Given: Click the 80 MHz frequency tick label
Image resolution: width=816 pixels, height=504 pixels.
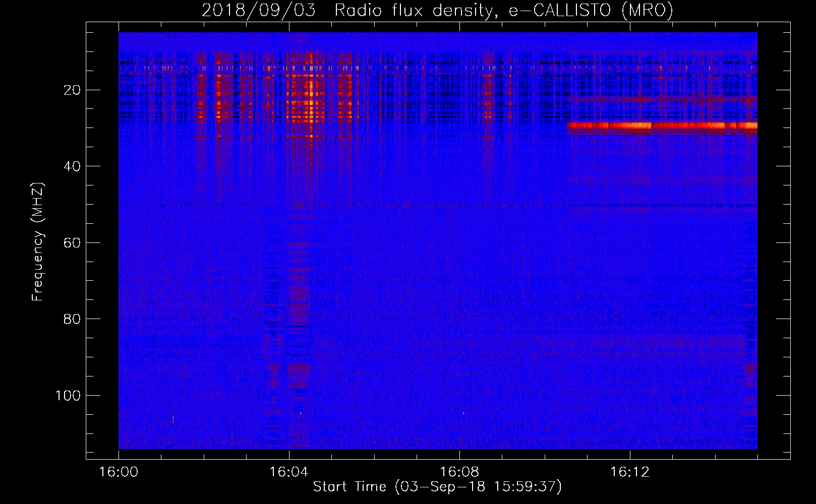Looking at the screenshot, I should 73,319.
